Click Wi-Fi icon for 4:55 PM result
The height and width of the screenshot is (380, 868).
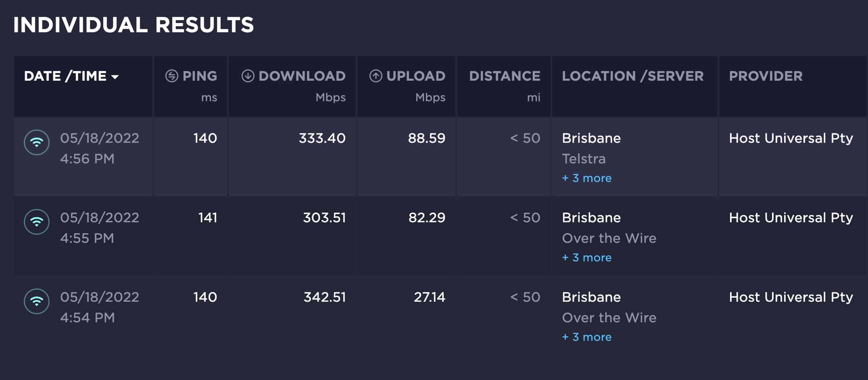[37, 222]
